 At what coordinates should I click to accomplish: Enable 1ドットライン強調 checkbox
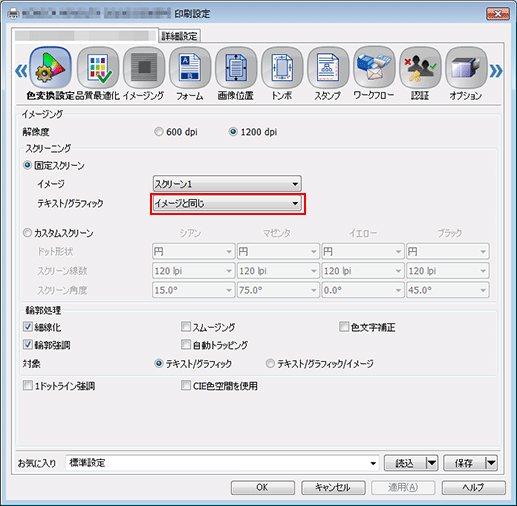tap(28, 386)
